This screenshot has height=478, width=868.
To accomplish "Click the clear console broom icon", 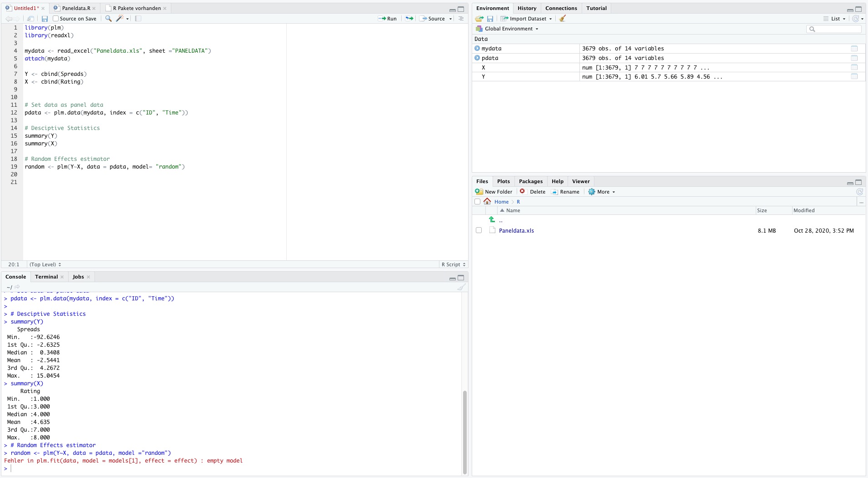I will [461, 287].
